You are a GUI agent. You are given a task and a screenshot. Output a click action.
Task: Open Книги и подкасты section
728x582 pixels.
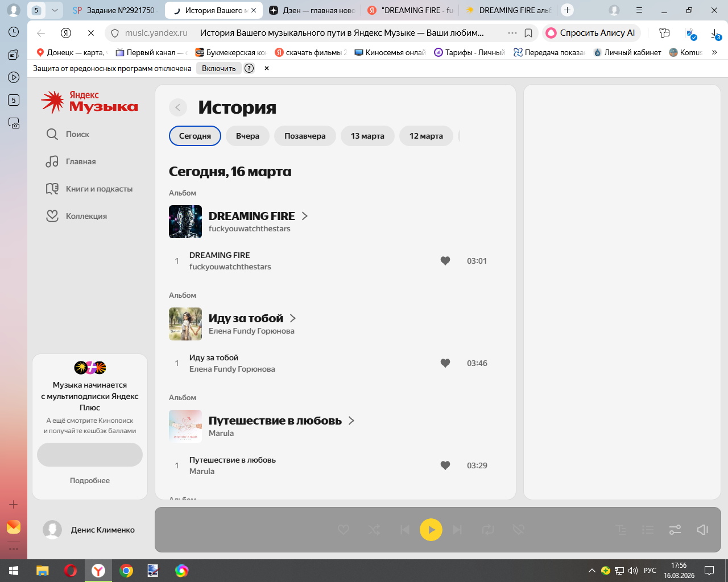pyautogui.click(x=89, y=189)
